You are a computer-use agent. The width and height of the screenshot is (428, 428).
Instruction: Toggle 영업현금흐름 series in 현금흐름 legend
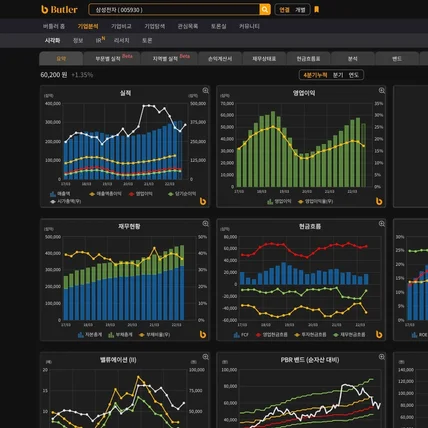(272, 334)
